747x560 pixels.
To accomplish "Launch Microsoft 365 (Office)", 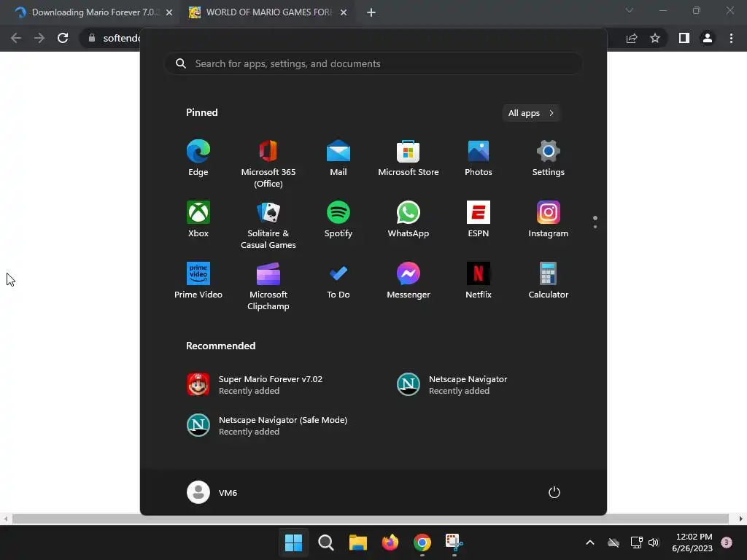I will 268,164.
